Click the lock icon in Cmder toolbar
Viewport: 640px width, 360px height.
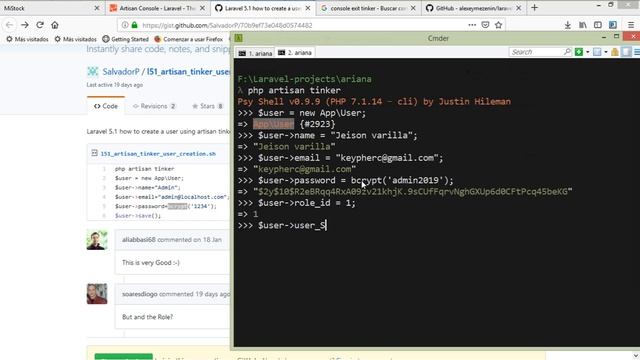tap(615, 52)
